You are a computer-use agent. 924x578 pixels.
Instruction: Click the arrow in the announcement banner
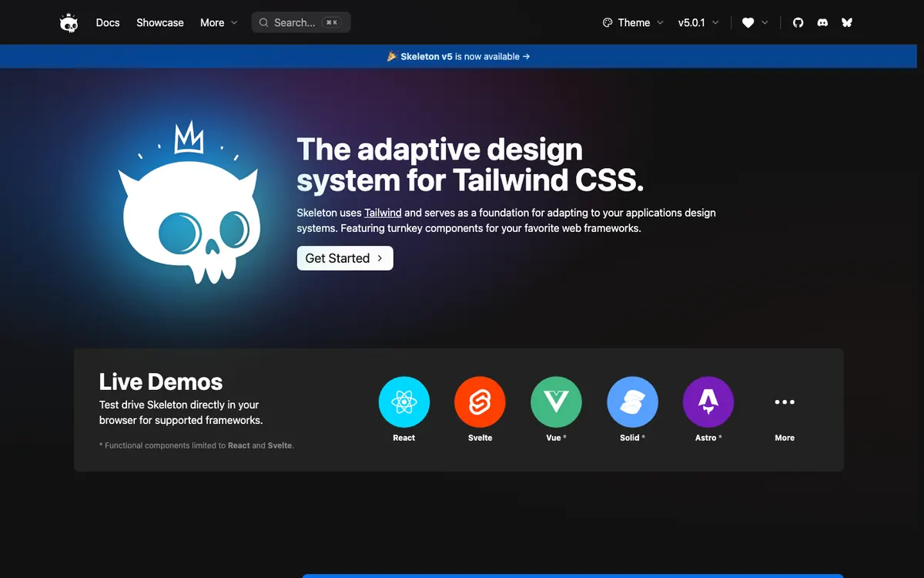click(x=527, y=56)
